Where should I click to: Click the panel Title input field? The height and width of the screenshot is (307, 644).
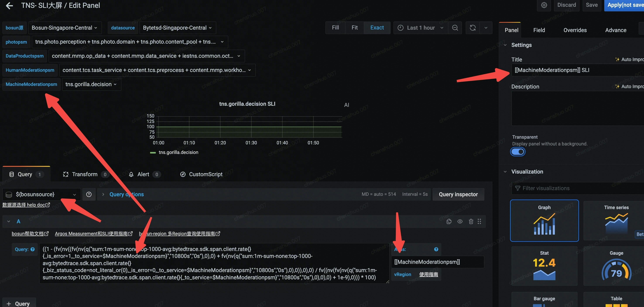coord(575,70)
